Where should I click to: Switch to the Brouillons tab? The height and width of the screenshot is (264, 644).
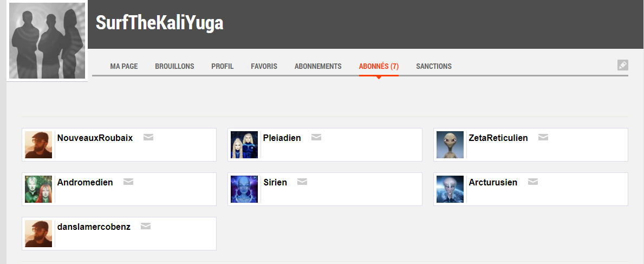click(x=174, y=66)
